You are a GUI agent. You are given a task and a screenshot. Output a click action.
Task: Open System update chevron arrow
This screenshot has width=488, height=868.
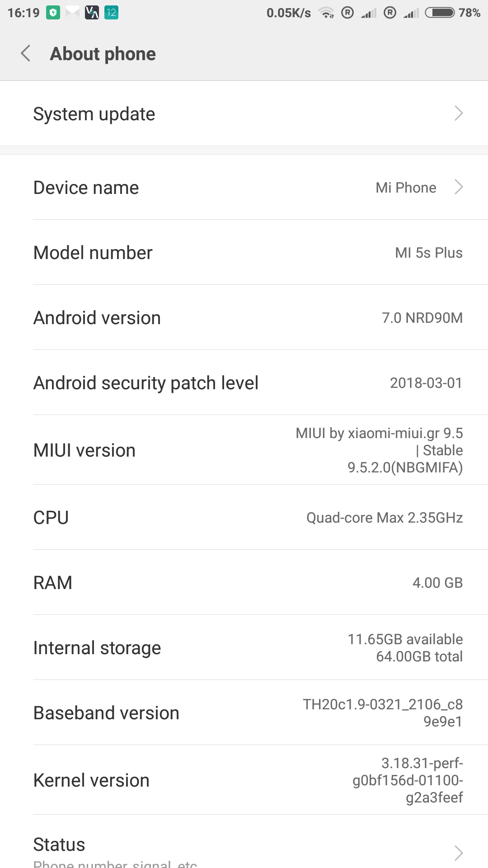pyautogui.click(x=459, y=113)
